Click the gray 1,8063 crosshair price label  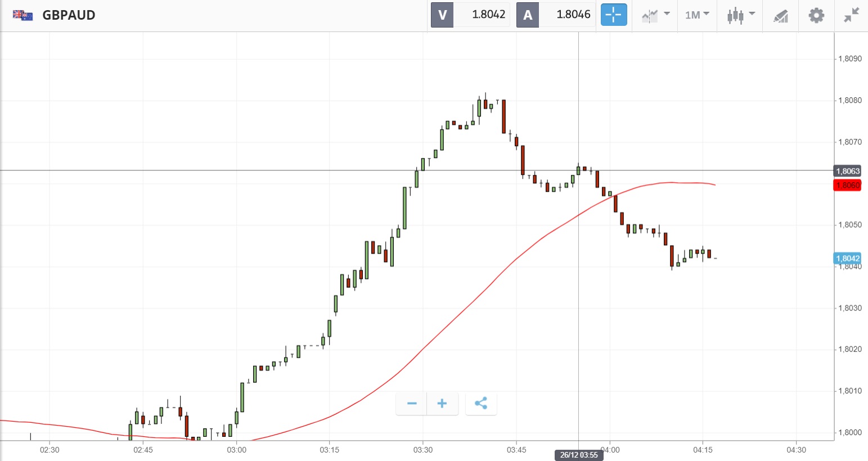click(847, 171)
